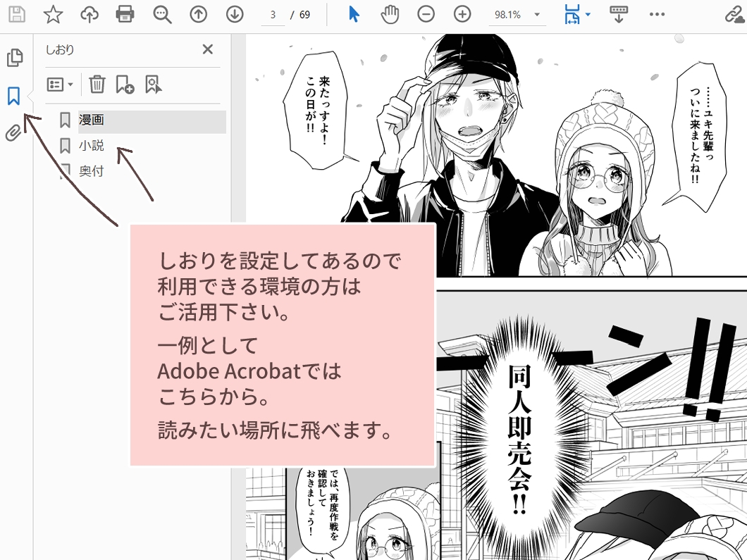This screenshot has height=560, width=747.
Task: Expand the page fit options arrow
Action: point(588,14)
